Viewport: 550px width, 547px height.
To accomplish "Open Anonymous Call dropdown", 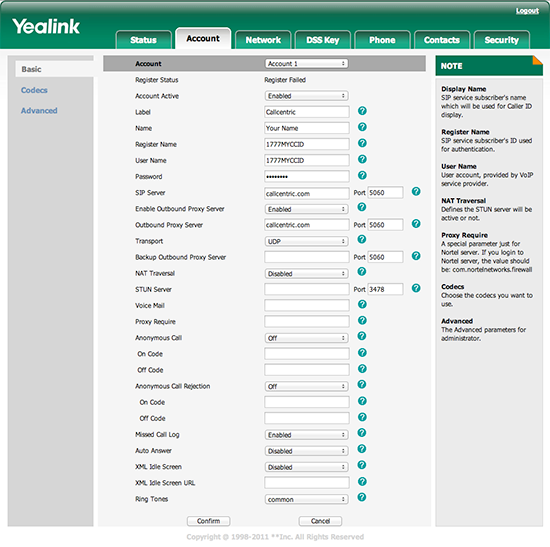I will pyautogui.click(x=306, y=338).
